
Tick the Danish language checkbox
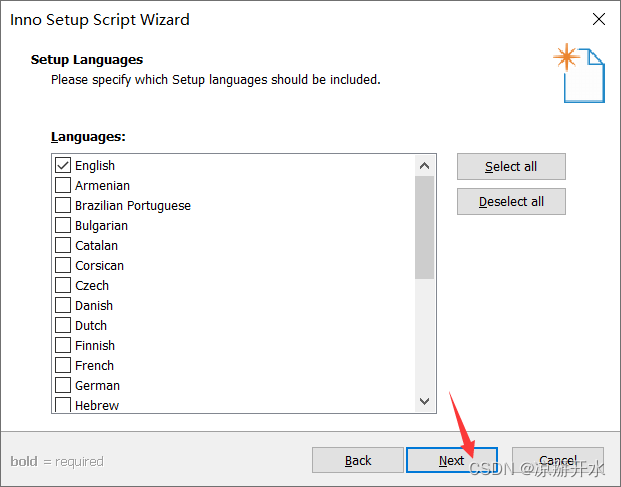click(63, 305)
